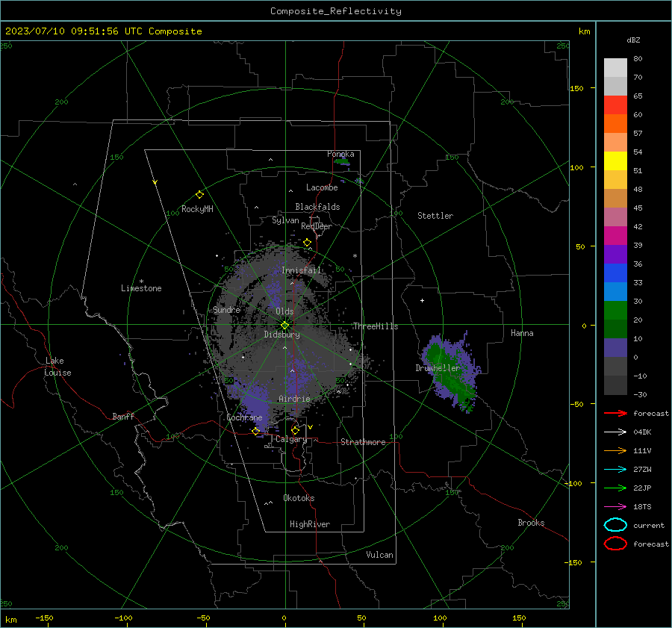
Task: Click the Strathmore city label
Action: point(363,442)
